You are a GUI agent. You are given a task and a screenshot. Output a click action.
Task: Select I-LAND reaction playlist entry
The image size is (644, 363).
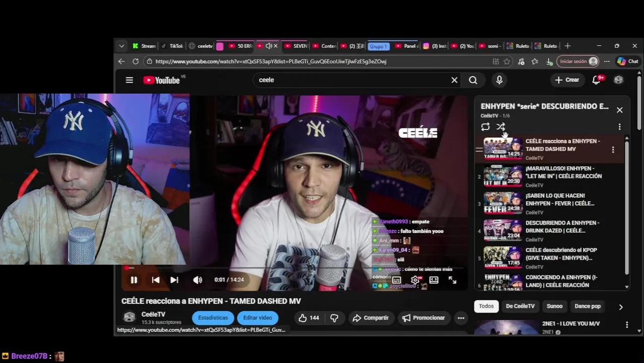tap(549, 281)
